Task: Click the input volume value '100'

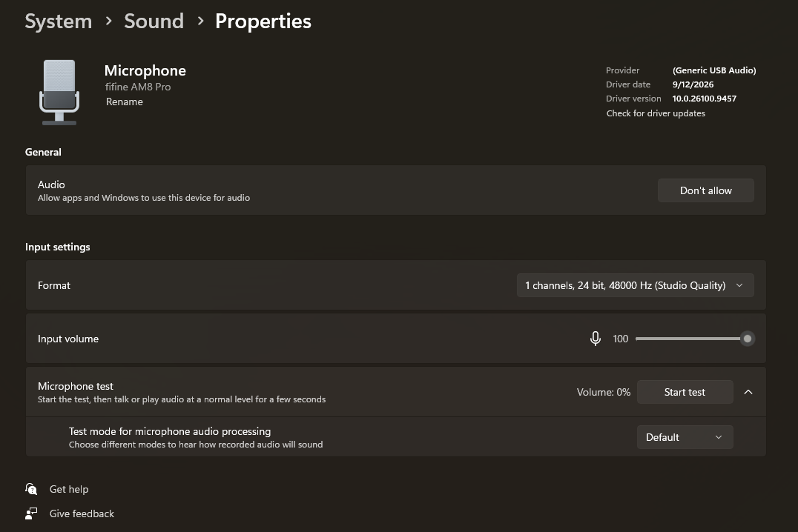Action: click(621, 339)
